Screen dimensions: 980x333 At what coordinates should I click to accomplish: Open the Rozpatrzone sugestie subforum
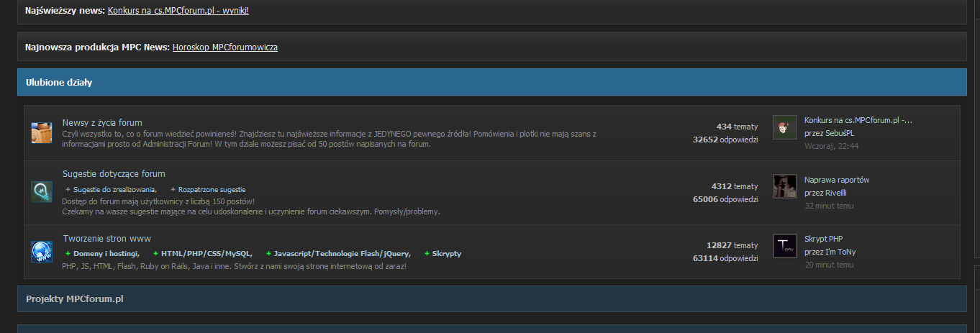coord(212,189)
